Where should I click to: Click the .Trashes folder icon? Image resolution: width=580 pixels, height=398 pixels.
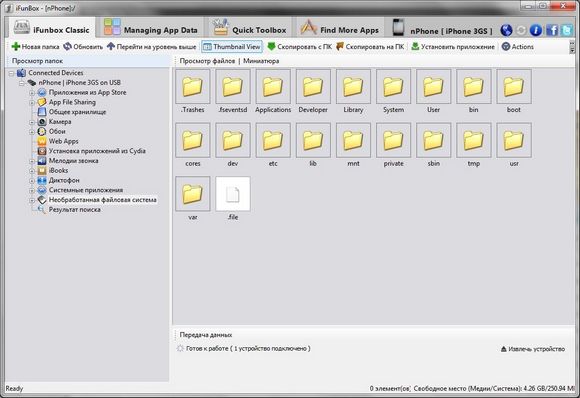(x=193, y=87)
